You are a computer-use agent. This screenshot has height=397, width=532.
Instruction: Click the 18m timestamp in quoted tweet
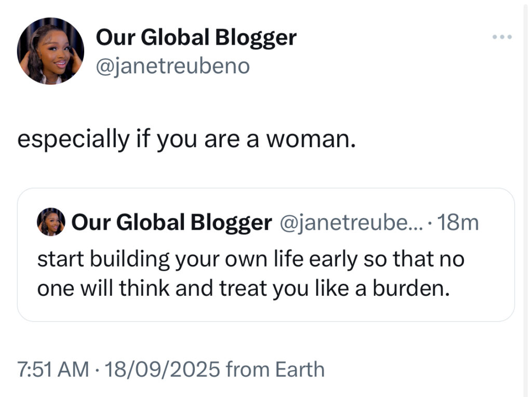point(458,222)
